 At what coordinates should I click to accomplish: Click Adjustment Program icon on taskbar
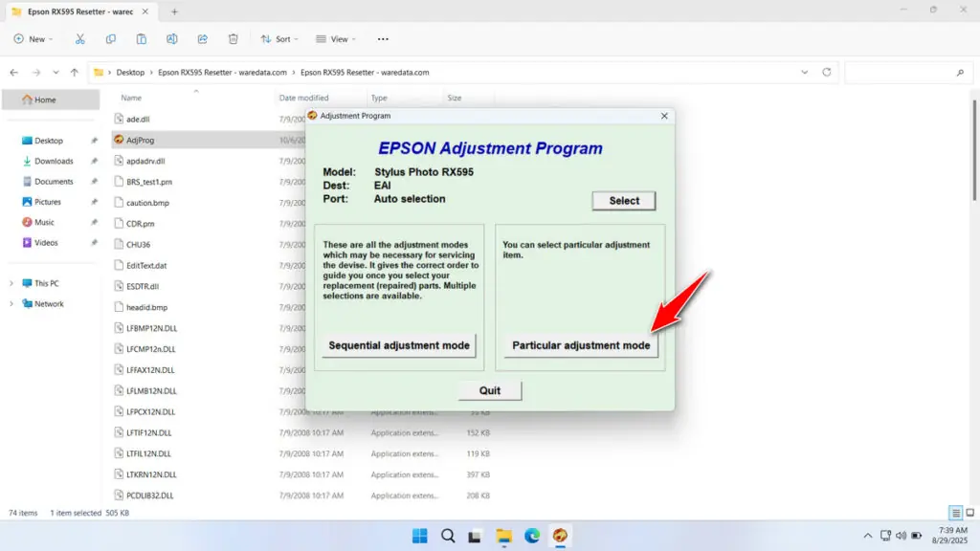pos(560,536)
